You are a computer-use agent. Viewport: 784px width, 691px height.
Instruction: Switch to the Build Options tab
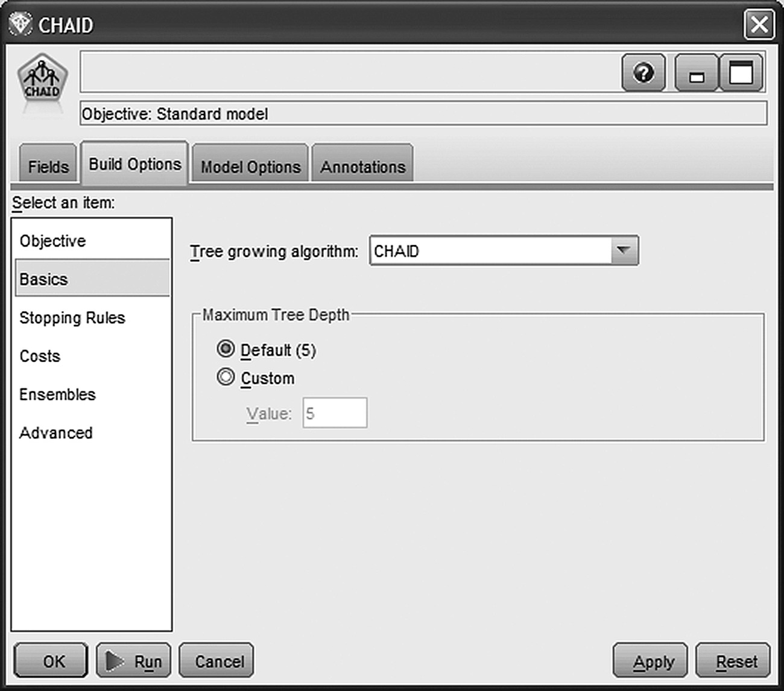click(x=135, y=163)
